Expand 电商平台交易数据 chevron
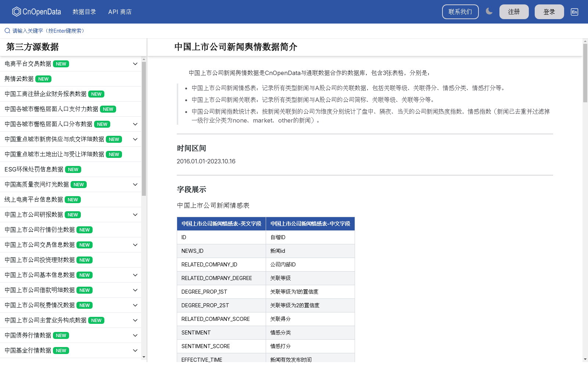This screenshot has height=368, width=588. tap(135, 64)
